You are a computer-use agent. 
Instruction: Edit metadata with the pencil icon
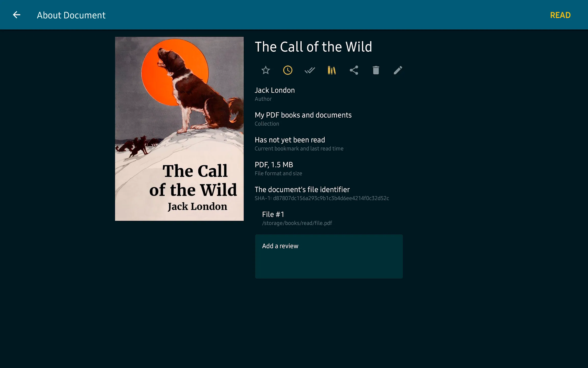(398, 70)
